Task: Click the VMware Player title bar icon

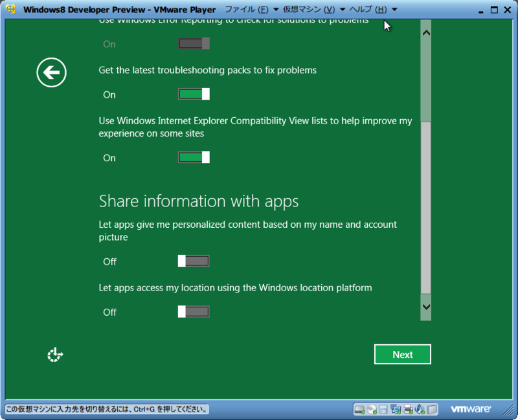Action: point(10,9)
